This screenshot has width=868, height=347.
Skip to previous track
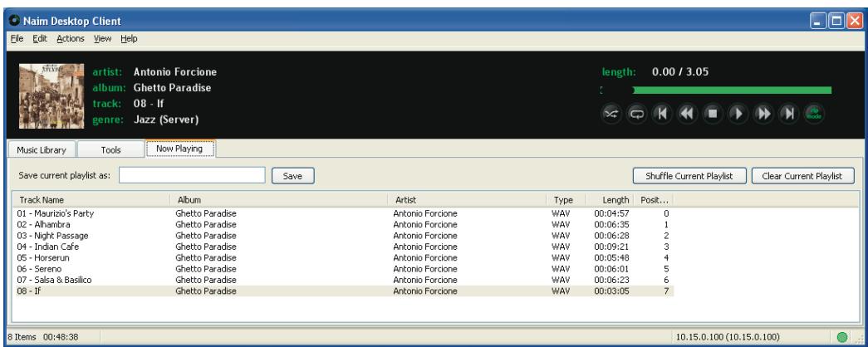coord(662,114)
